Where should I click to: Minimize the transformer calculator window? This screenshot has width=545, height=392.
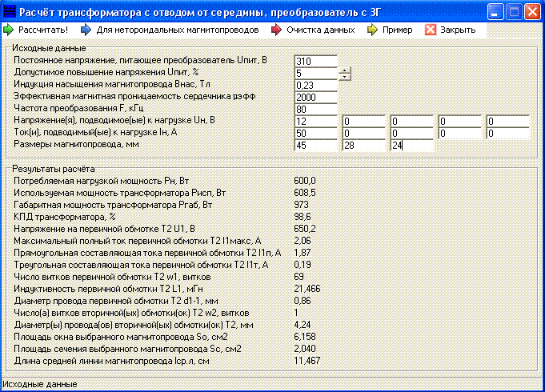(495, 12)
